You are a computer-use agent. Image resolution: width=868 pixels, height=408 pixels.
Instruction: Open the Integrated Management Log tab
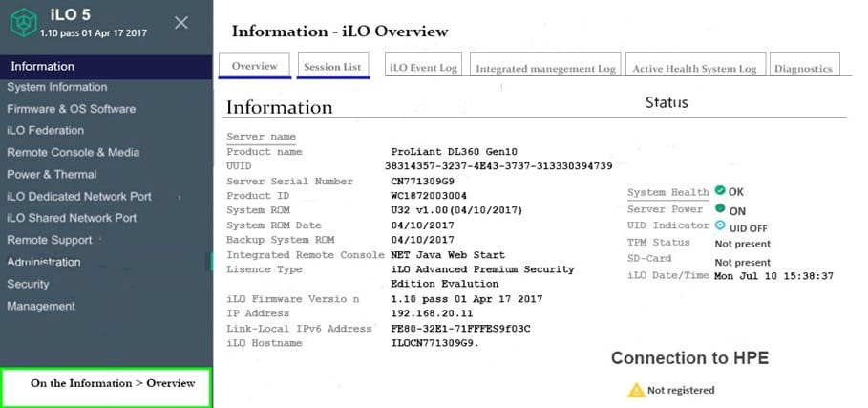coord(545,68)
